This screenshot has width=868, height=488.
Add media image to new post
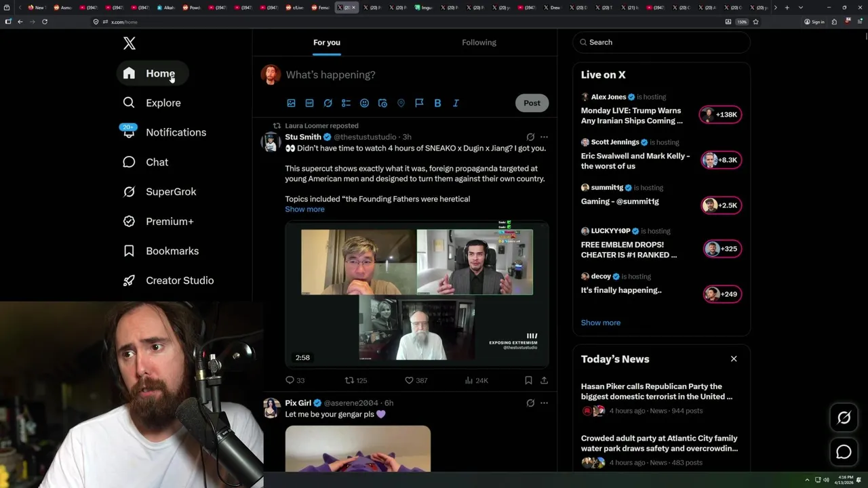291,103
